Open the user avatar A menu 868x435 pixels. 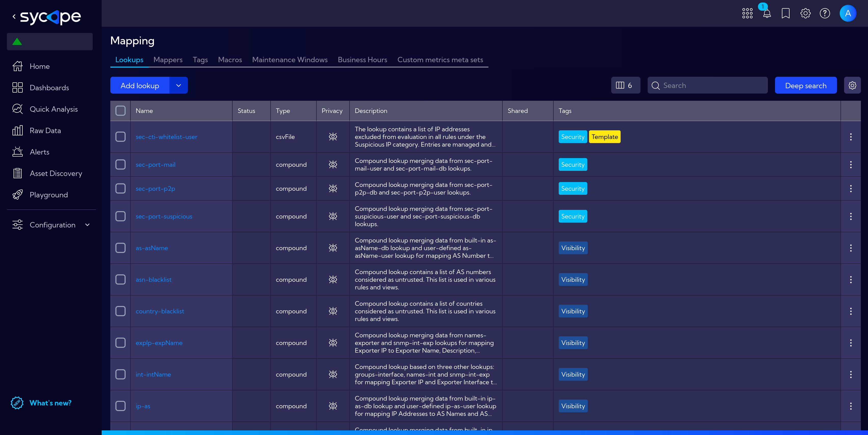click(x=848, y=14)
